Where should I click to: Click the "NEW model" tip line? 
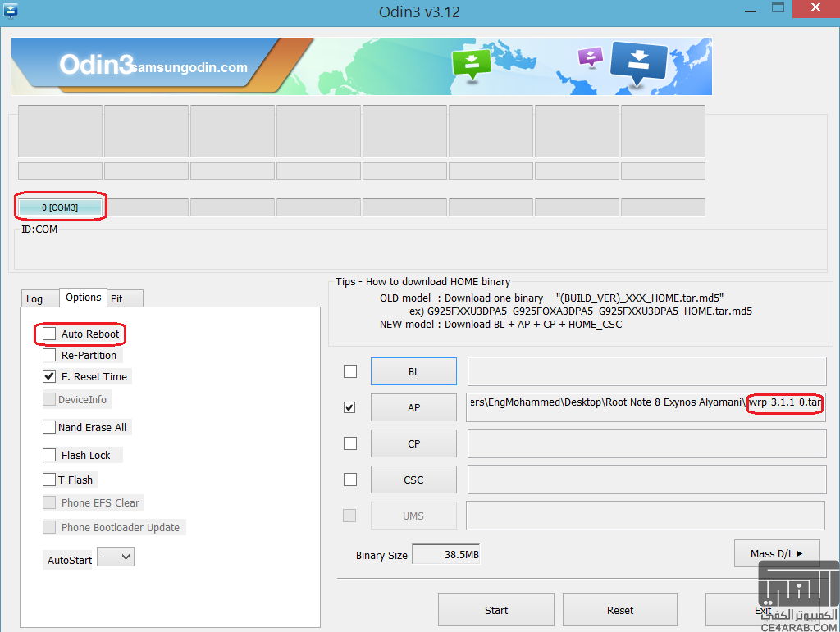501,325
